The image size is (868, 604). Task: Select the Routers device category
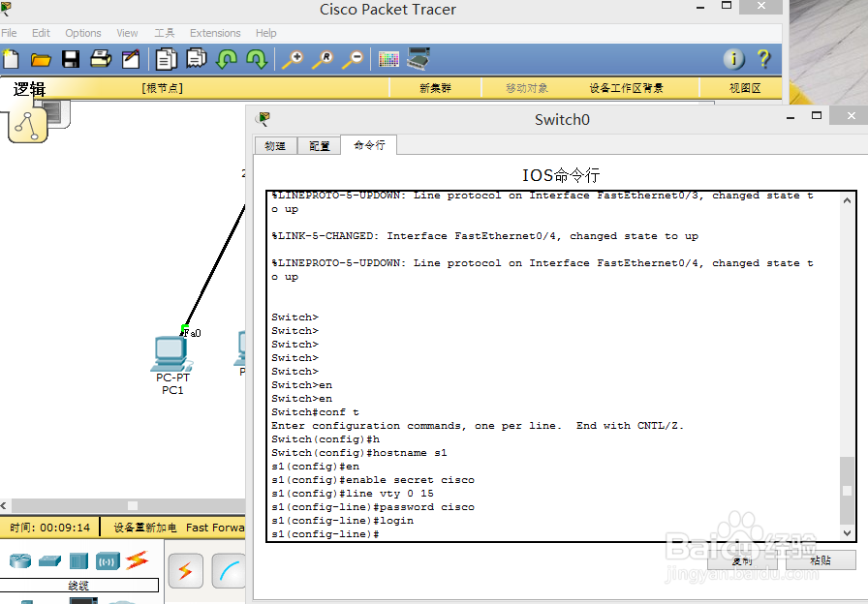coord(20,560)
